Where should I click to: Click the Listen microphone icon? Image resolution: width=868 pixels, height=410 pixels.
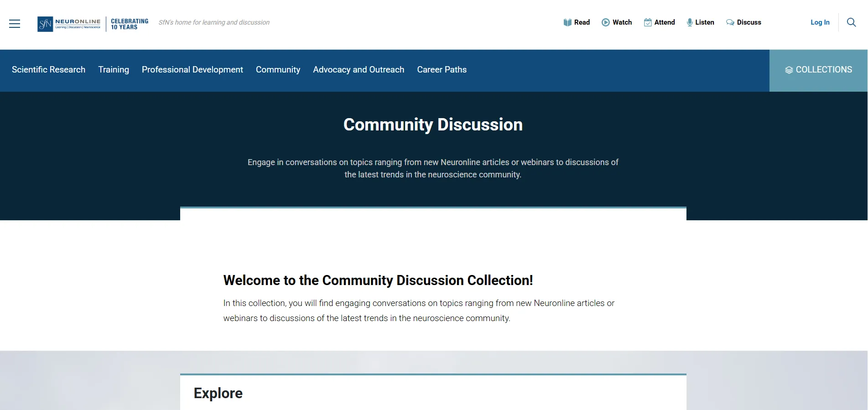pyautogui.click(x=690, y=22)
